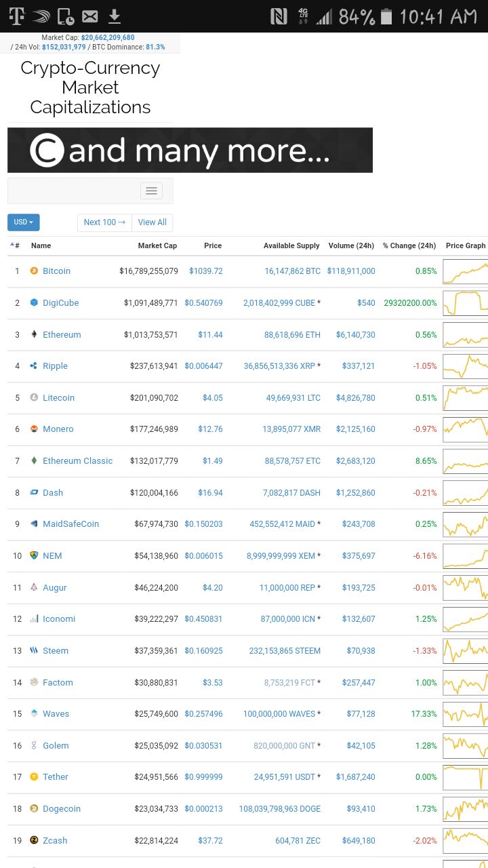
Task: Click Waves 17.33% change value
Action: coord(424,713)
